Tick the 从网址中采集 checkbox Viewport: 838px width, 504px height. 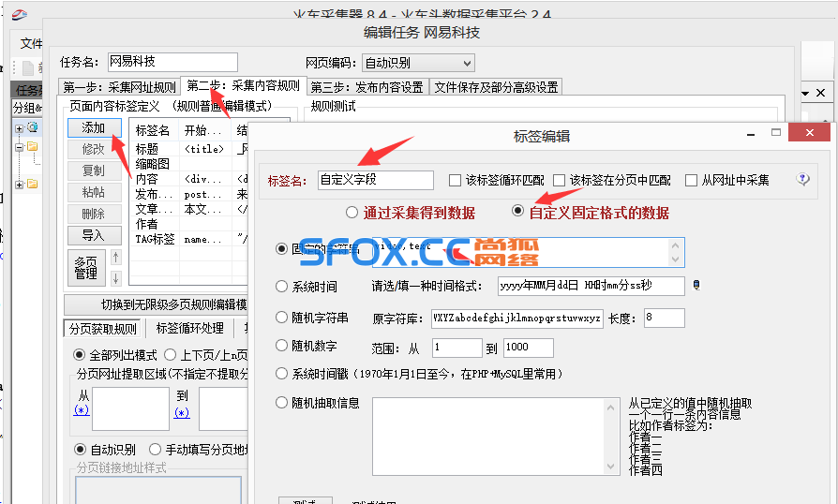(691, 181)
